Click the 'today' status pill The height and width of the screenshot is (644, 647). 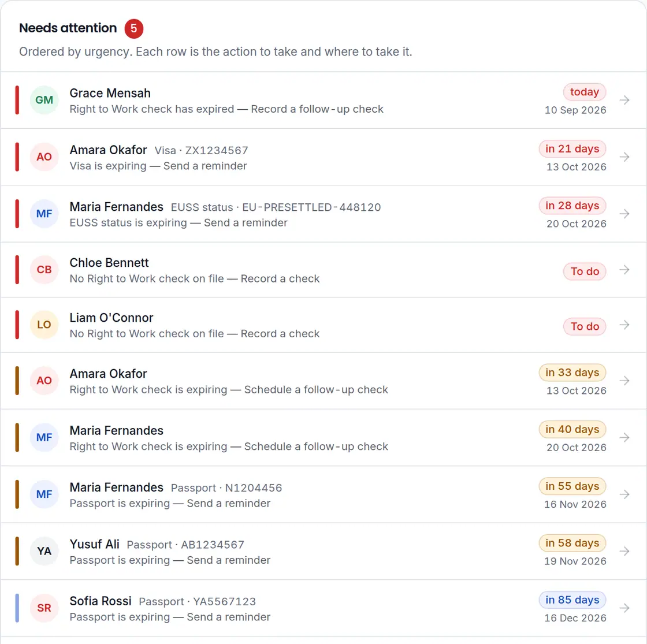584,92
